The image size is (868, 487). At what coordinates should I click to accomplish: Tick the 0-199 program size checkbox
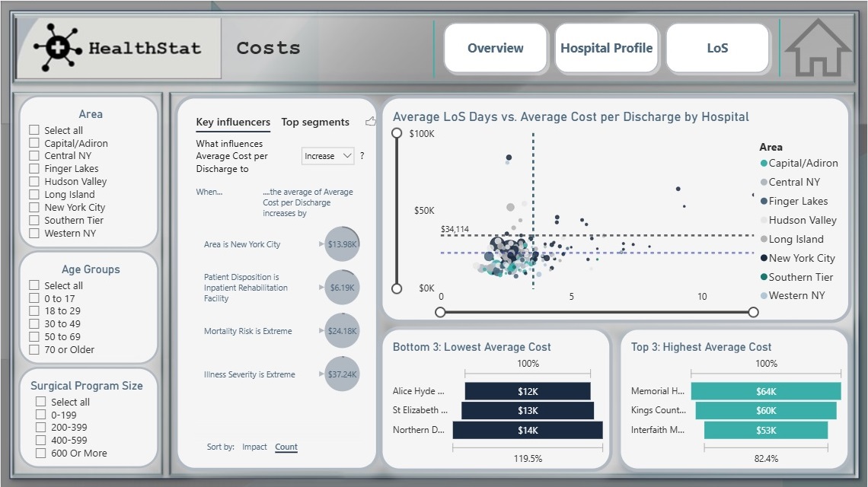click(x=41, y=415)
